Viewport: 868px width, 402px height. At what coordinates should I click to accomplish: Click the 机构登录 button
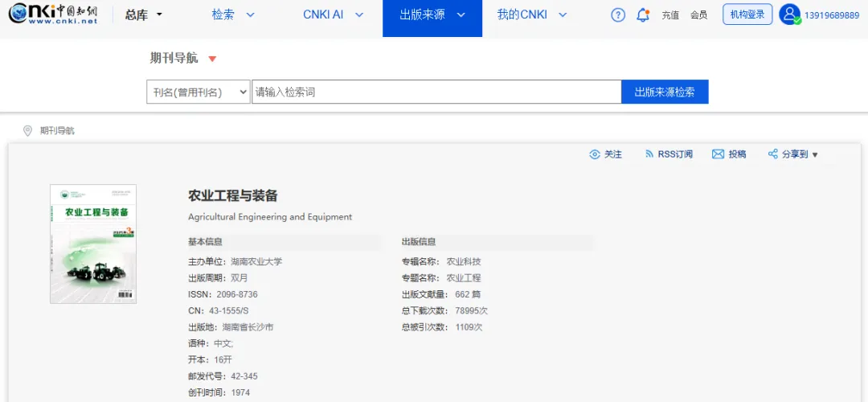(x=747, y=14)
